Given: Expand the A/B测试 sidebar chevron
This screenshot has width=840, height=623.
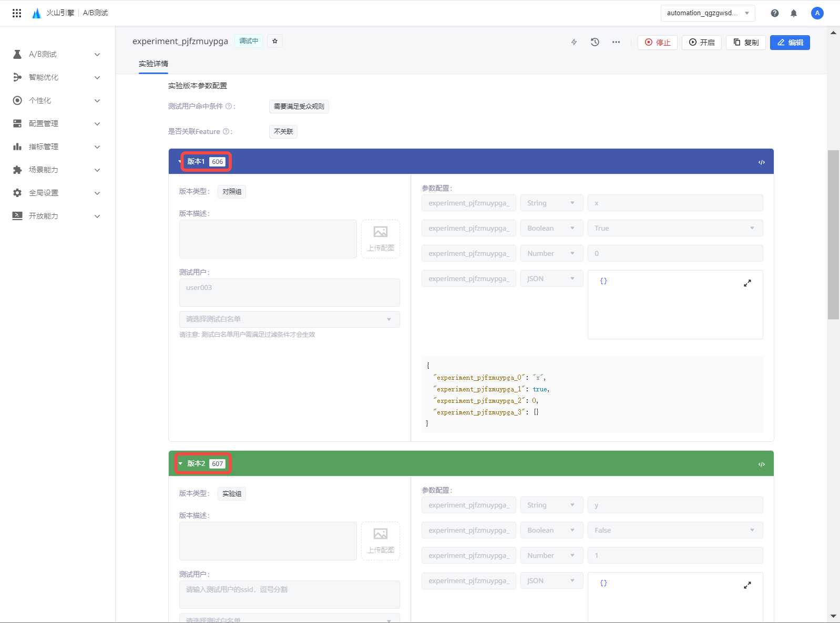Looking at the screenshot, I should [97, 55].
